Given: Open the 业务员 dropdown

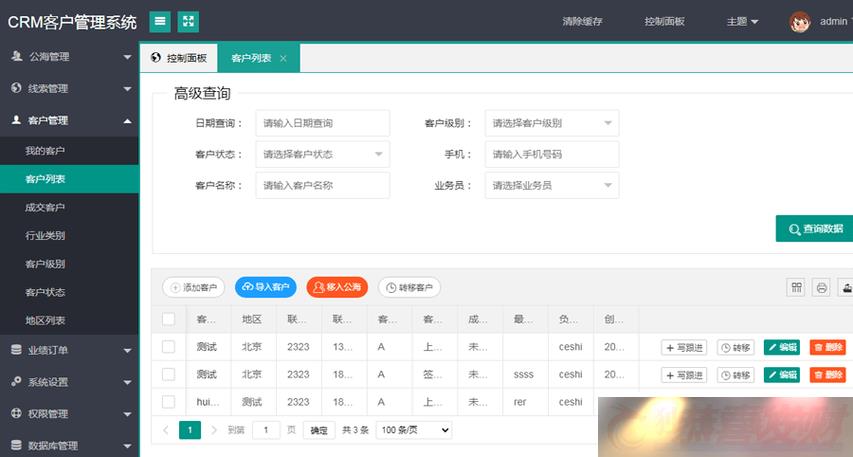Looking at the screenshot, I should coord(552,186).
